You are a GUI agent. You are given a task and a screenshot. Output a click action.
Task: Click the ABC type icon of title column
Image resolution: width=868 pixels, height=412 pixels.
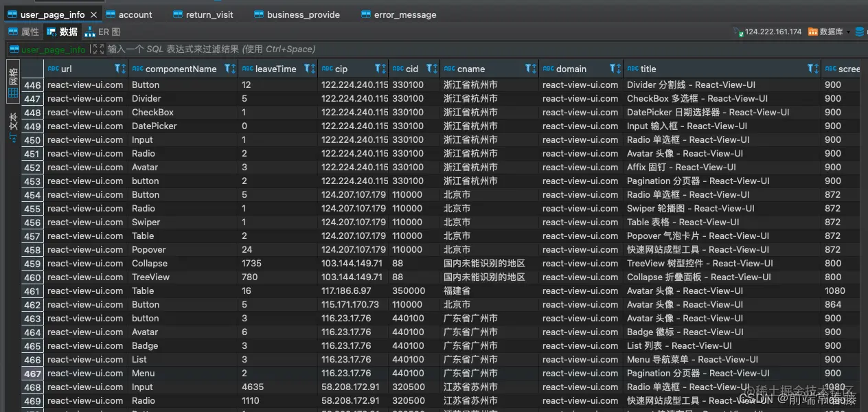click(x=632, y=69)
